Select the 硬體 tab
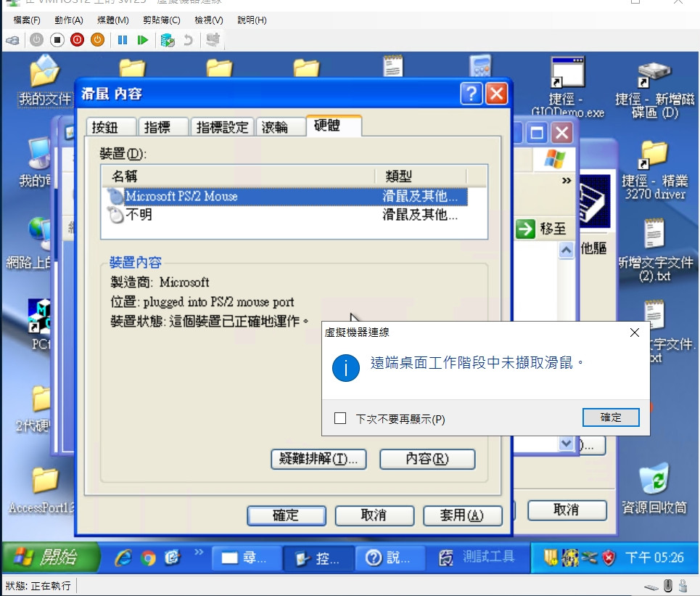The image size is (700, 596). point(334,126)
